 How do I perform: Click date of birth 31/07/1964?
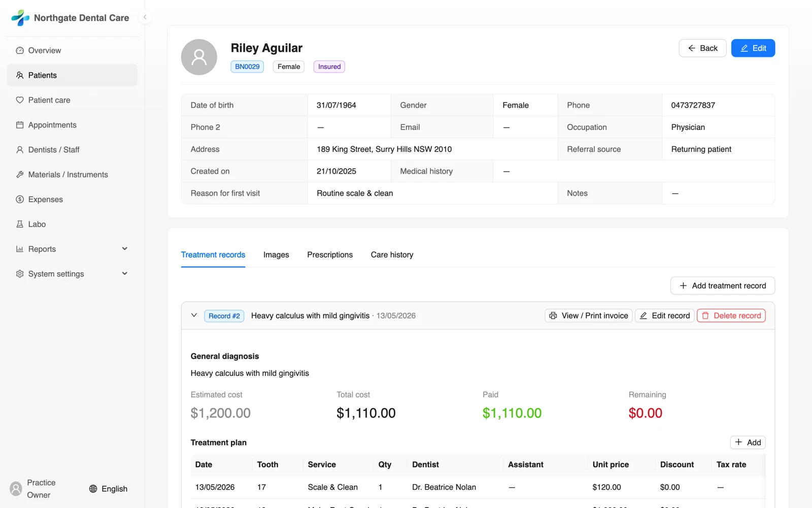click(x=336, y=105)
